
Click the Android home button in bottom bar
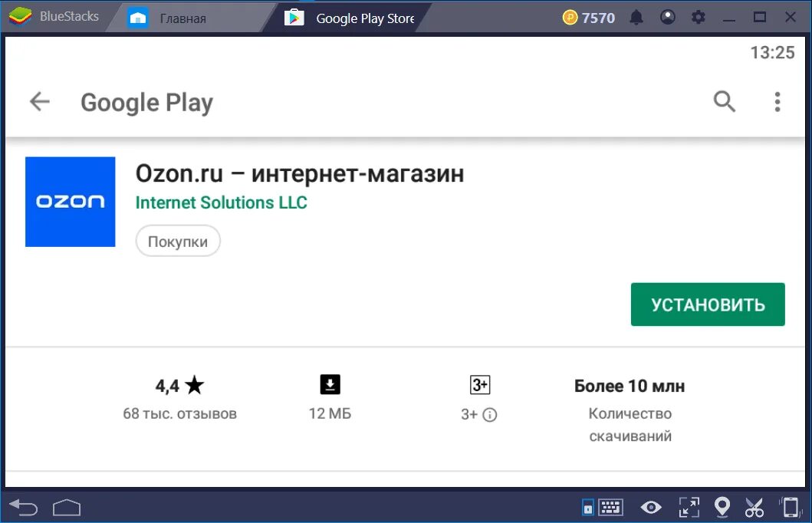[x=67, y=508]
